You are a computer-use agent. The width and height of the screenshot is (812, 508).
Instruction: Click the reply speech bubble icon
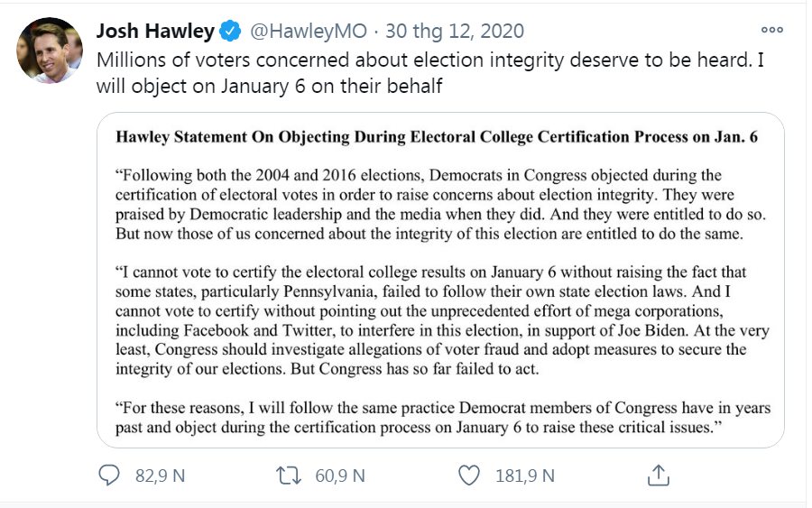tap(109, 475)
